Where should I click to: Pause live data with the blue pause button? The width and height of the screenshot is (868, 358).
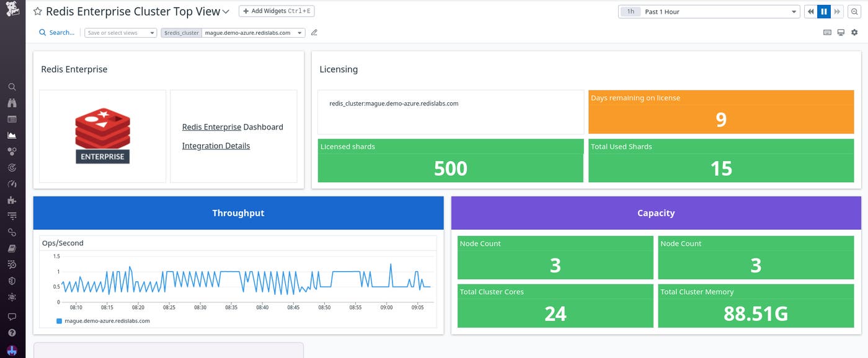click(x=824, y=11)
